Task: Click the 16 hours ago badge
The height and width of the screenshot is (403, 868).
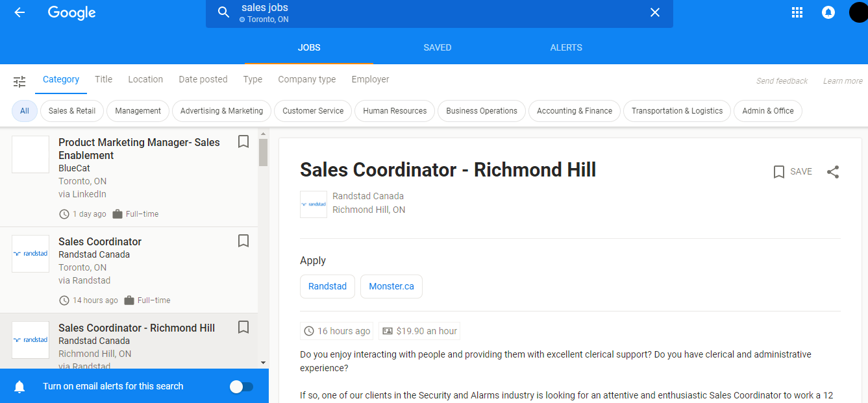Action: [x=337, y=331]
